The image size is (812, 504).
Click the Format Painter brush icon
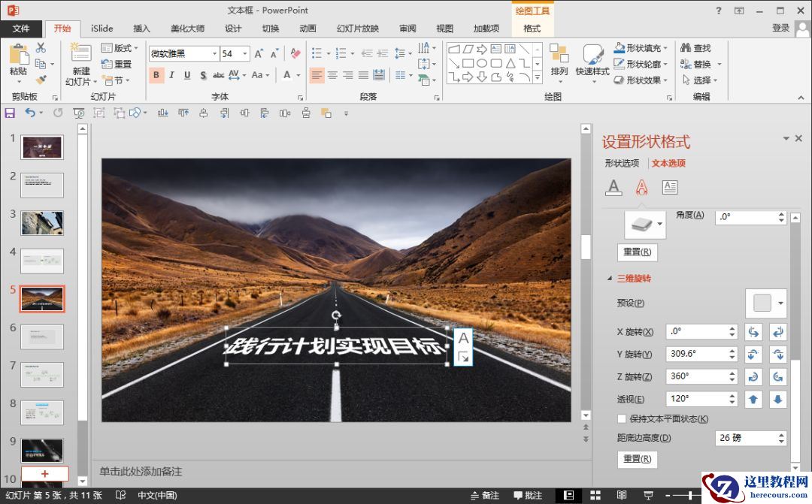click(x=41, y=80)
